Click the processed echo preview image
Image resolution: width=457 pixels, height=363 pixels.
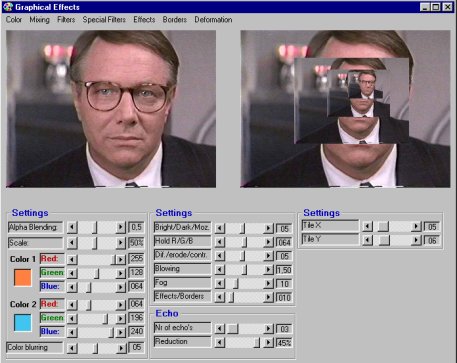[x=345, y=109]
